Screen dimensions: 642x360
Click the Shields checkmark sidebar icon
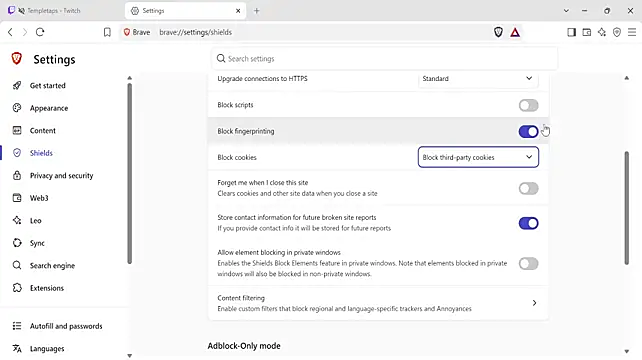pos(17,153)
